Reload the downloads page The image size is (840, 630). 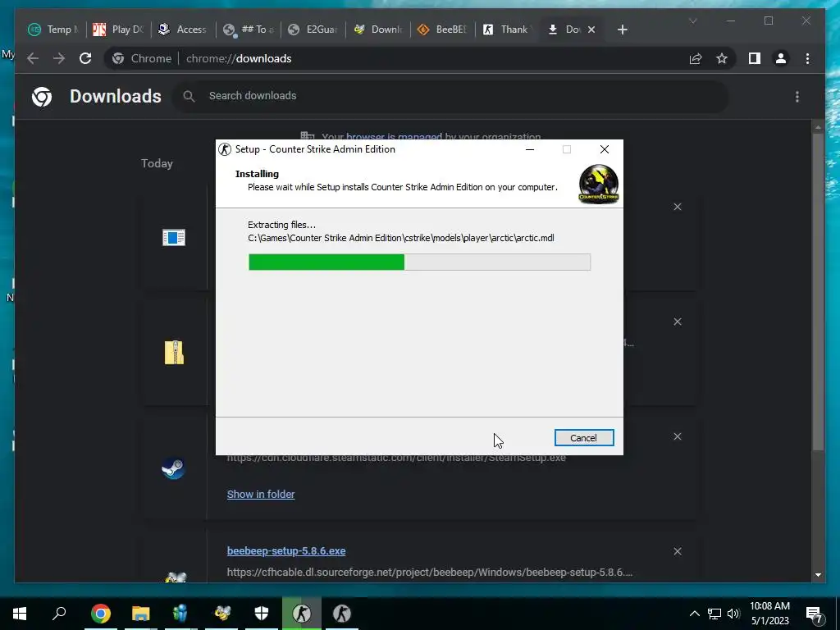coord(85,58)
